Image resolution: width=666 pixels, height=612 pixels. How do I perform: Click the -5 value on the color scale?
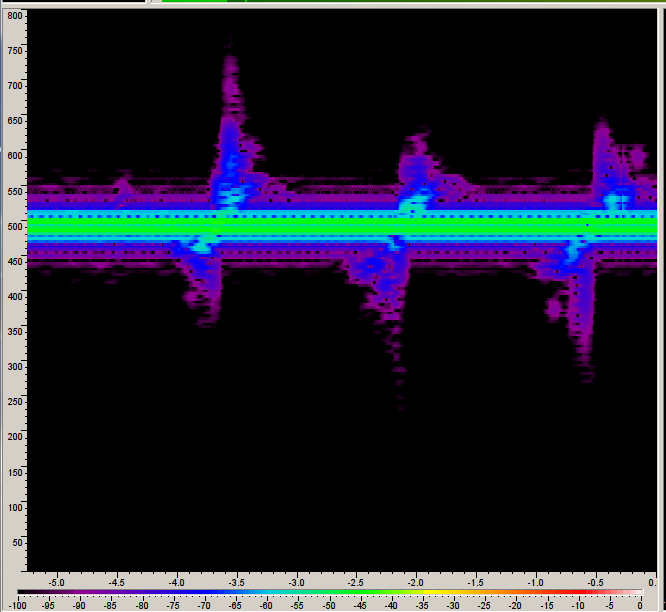point(609,606)
